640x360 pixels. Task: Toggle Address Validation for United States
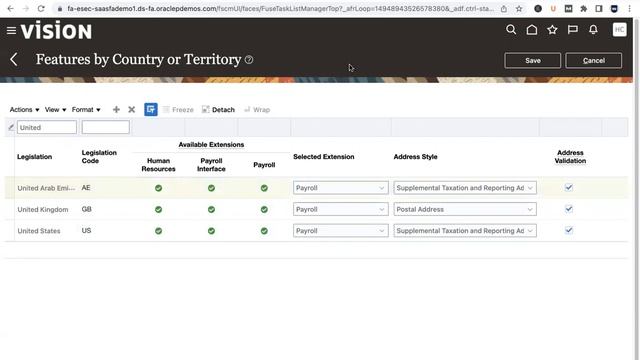tap(569, 230)
